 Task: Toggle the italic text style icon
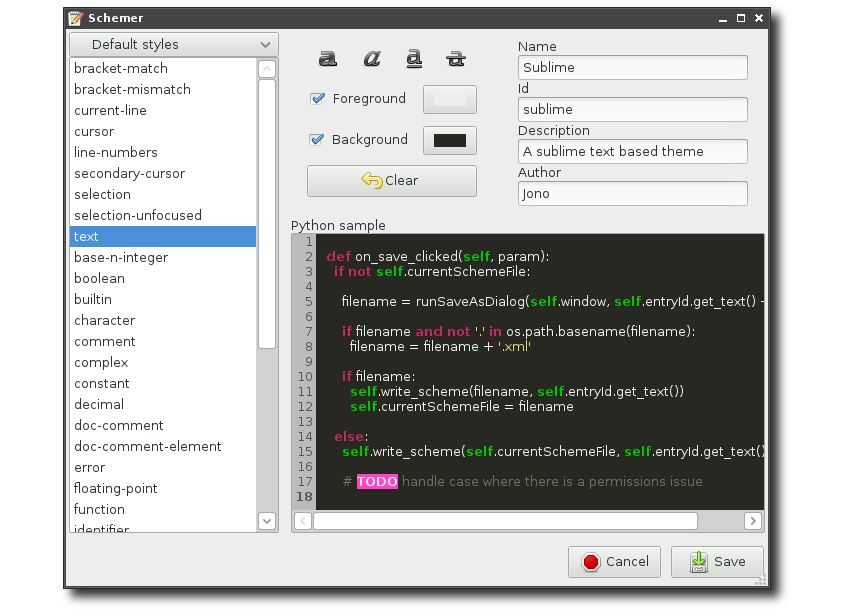[371, 59]
